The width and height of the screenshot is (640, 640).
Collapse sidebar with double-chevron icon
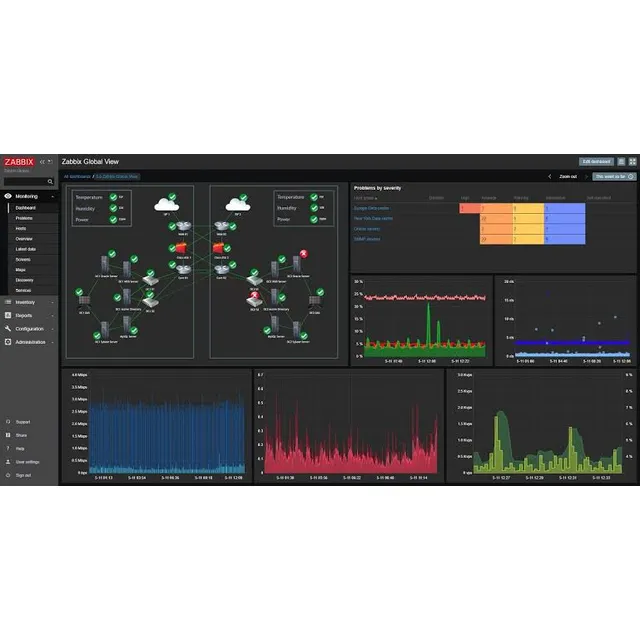click(42, 162)
